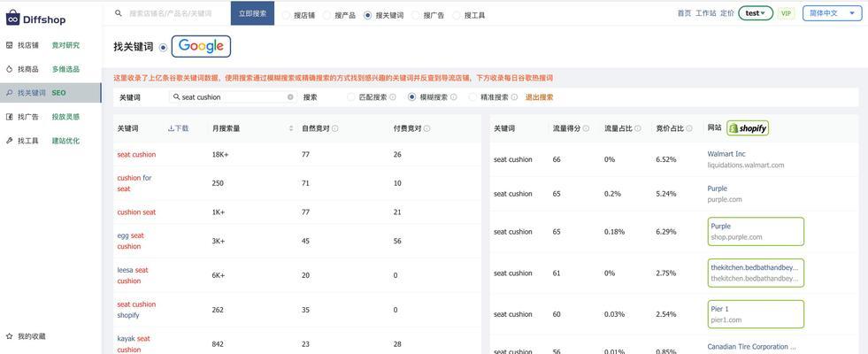
Task: Select 搜工具 radio option
Action: pyautogui.click(x=457, y=16)
